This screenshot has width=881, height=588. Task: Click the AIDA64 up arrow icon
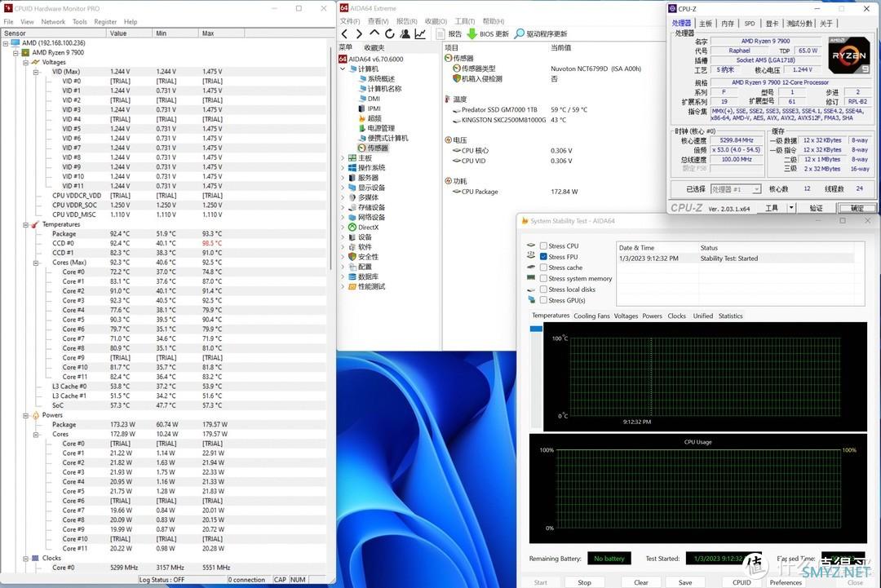click(x=374, y=33)
